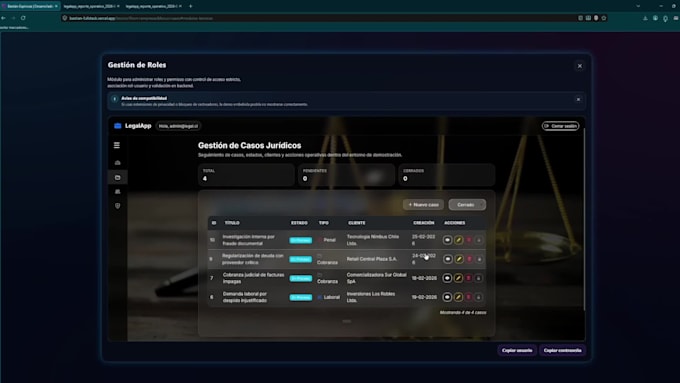Bookmark the page with the star icon
This screenshot has width=680, height=383.
pos(604,18)
